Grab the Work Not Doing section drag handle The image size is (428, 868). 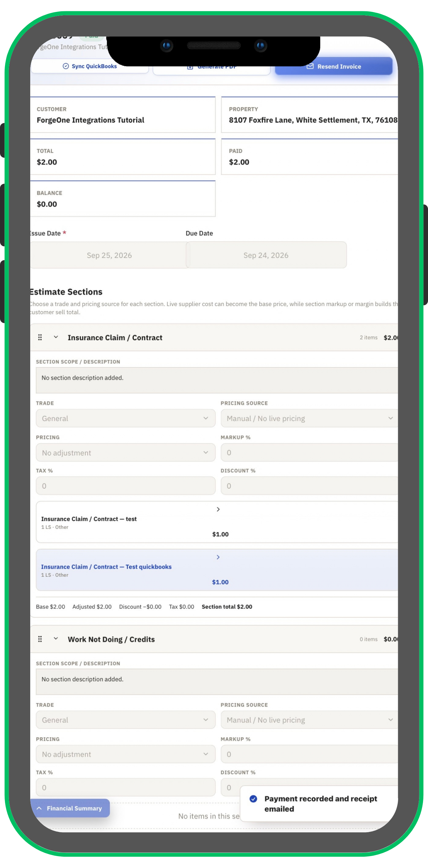40,639
